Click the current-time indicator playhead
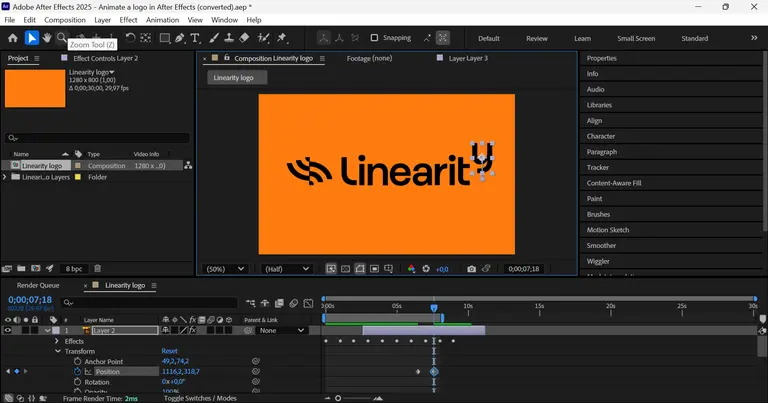Screen dimensions: 768x403 434,308
